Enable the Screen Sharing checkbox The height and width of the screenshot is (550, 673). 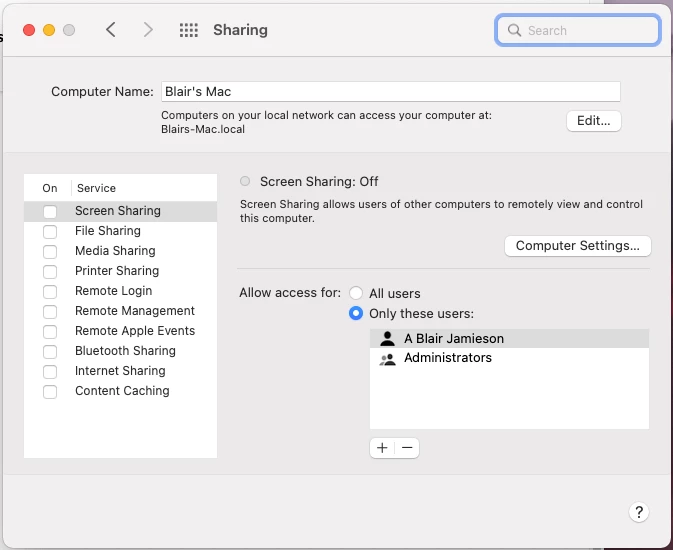coord(50,211)
